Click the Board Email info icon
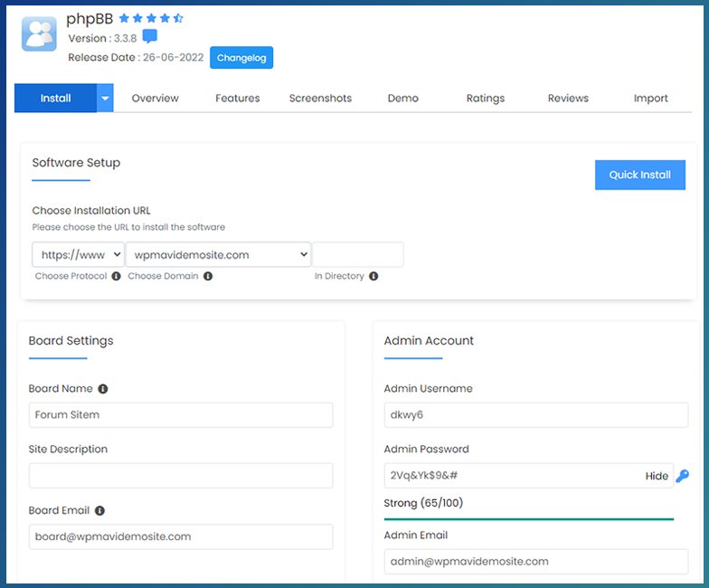 (x=99, y=510)
